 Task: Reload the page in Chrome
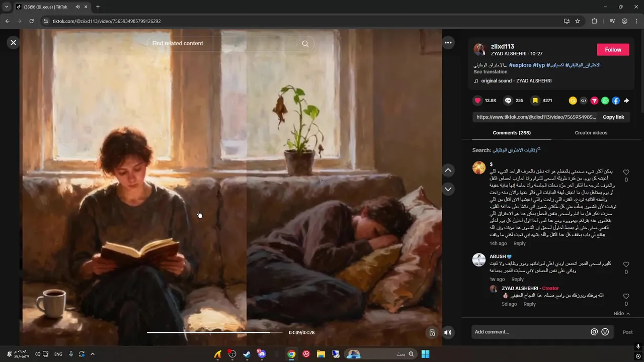point(31,21)
